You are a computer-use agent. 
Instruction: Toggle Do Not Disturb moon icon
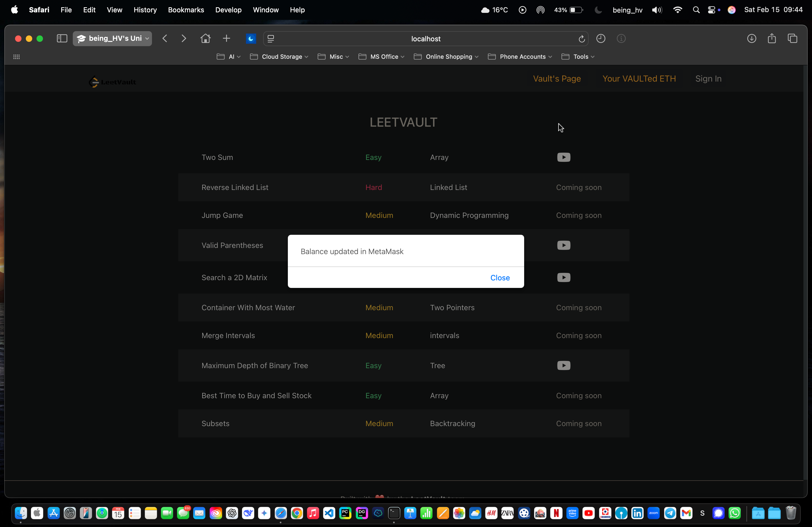tap(598, 10)
